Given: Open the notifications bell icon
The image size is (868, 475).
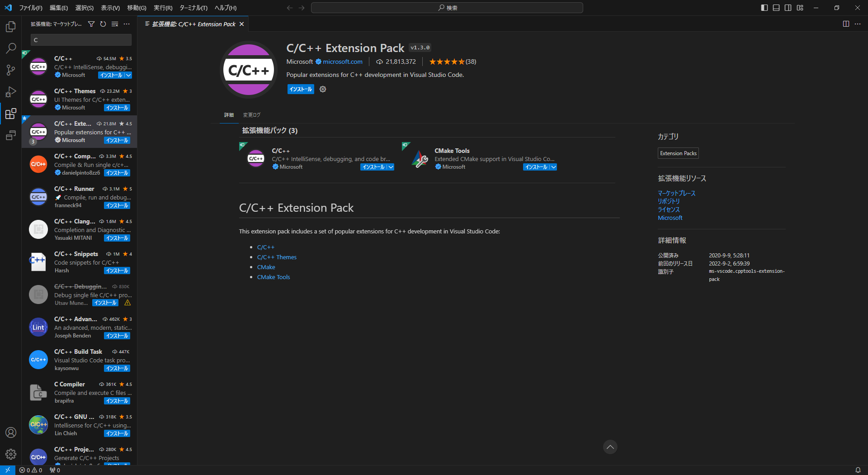Looking at the screenshot, I should [x=858, y=470].
